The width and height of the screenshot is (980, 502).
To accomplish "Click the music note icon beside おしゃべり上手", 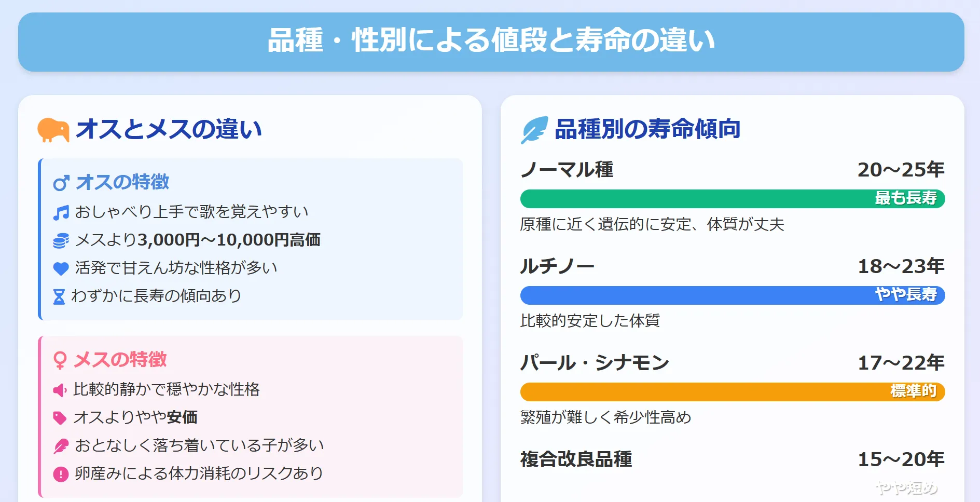I will (x=61, y=212).
